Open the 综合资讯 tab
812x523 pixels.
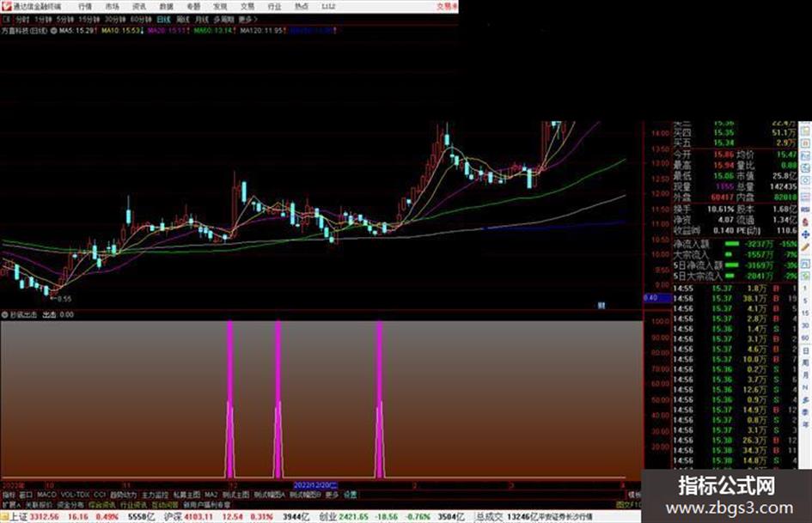click(x=102, y=504)
